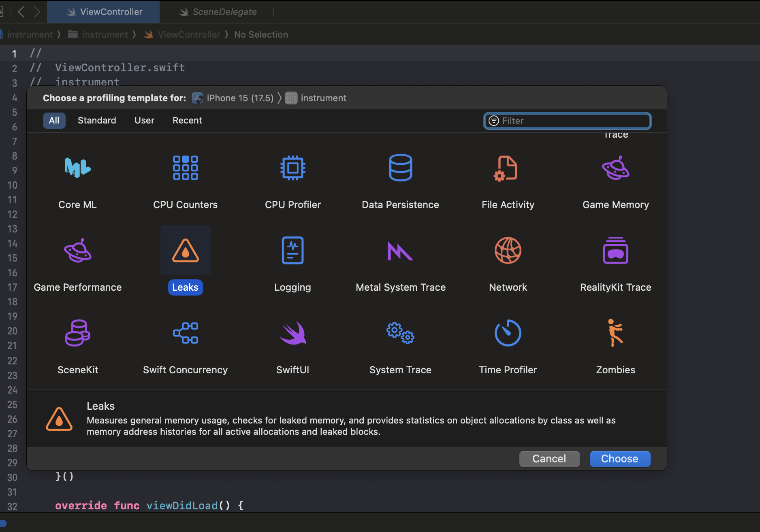This screenshot has width=760, height=532.
Task: Select the Game Performance template icon
Action: pos(77,250)
